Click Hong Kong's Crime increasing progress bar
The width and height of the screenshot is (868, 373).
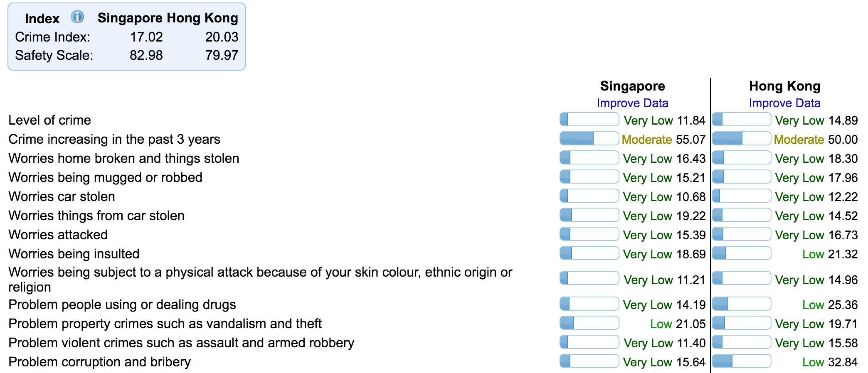pyautogui.click(x=741, y=139)
